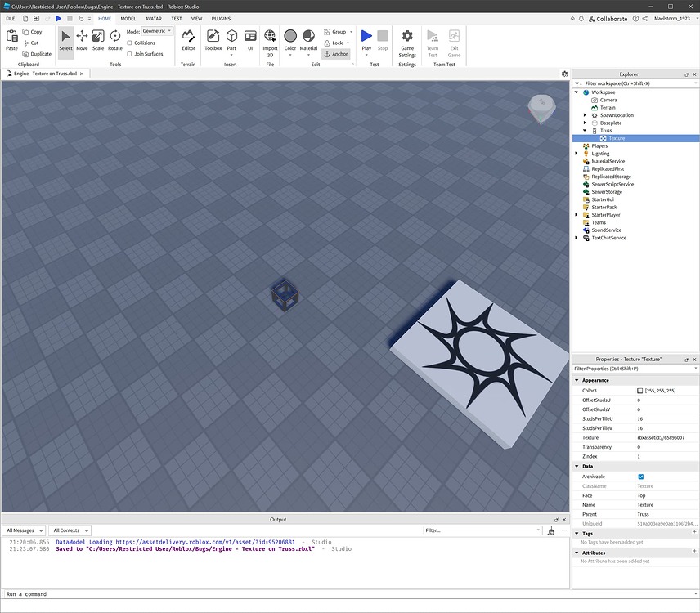
Task: Open the PLUGINS menu
Action: pos(220,18)
